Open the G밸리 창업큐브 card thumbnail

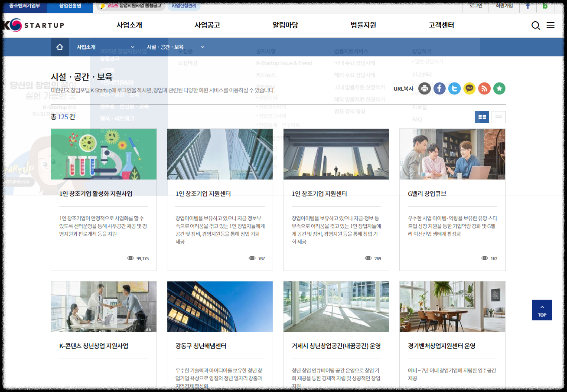click(452, 154)
